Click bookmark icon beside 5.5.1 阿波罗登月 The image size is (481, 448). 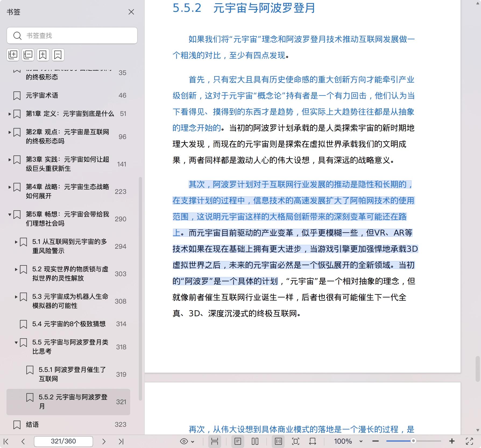coord(30,370)
